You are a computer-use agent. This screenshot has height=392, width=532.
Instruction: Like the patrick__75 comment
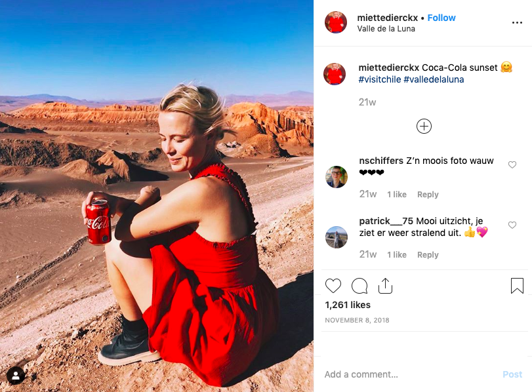pyautogui.click(x=512, y=225)
